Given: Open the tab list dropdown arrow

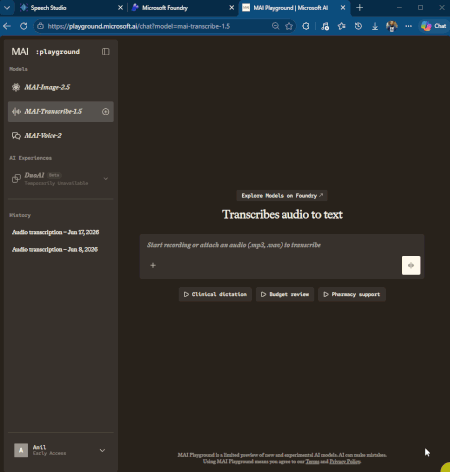Looking at the screenshot, I should click(7, 8).
